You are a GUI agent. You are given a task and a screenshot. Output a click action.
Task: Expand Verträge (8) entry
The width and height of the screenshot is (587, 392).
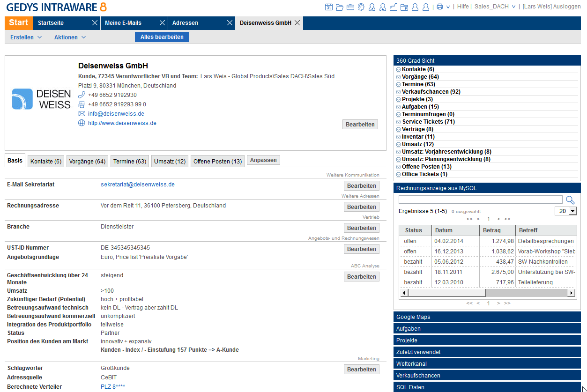(x=399, y=129)
